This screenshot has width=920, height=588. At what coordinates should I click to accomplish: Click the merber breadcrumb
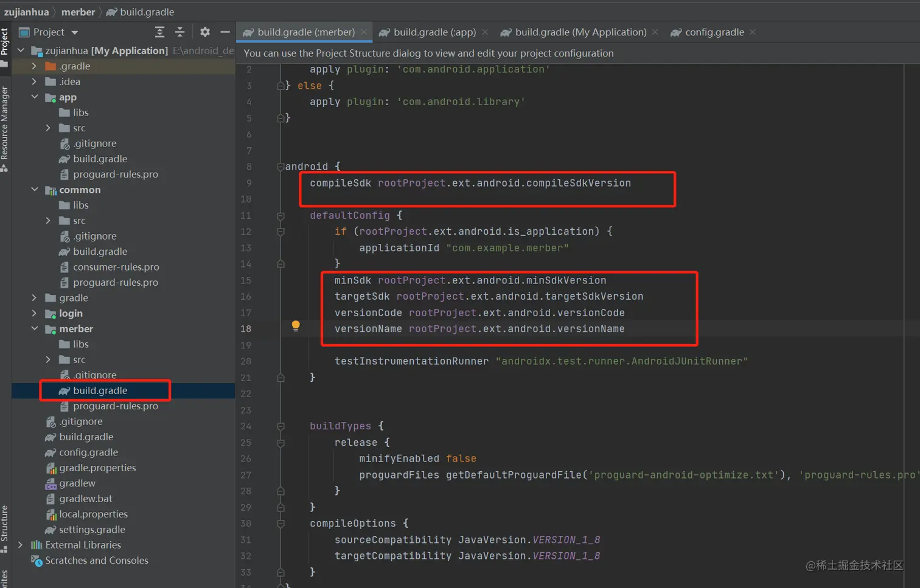pyautogui.click(x=78, y=12)
